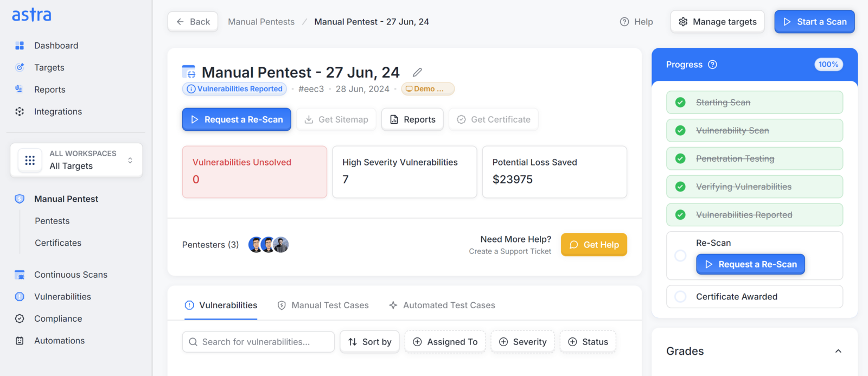This screenshot has height=376, width=868.
Task: Switch to Automated Test Cases tab
Action: pos(442,305)
